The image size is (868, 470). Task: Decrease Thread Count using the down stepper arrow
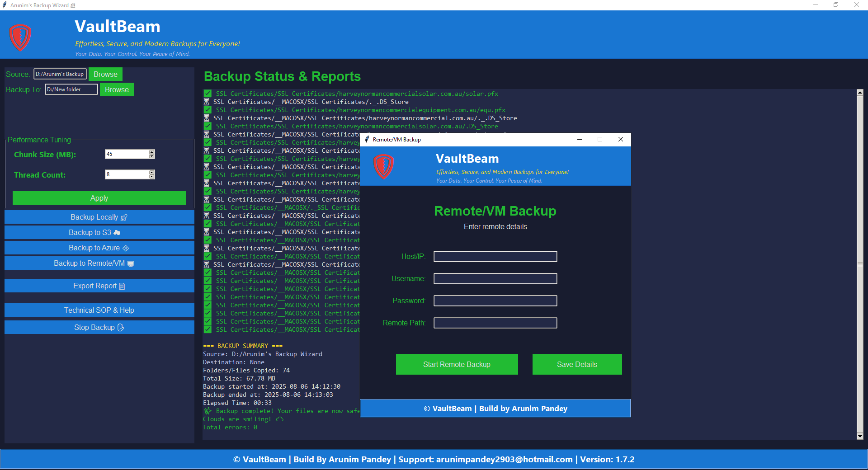coord(152,177)
